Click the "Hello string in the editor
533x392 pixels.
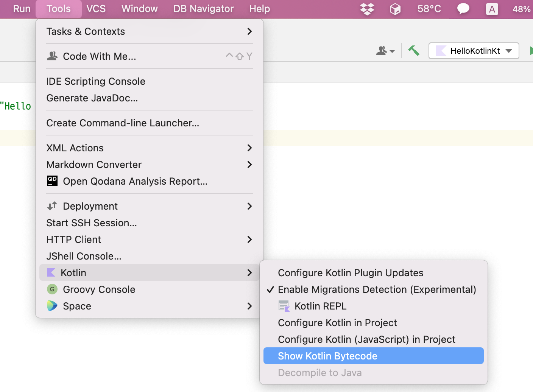[x=16, y=106]
